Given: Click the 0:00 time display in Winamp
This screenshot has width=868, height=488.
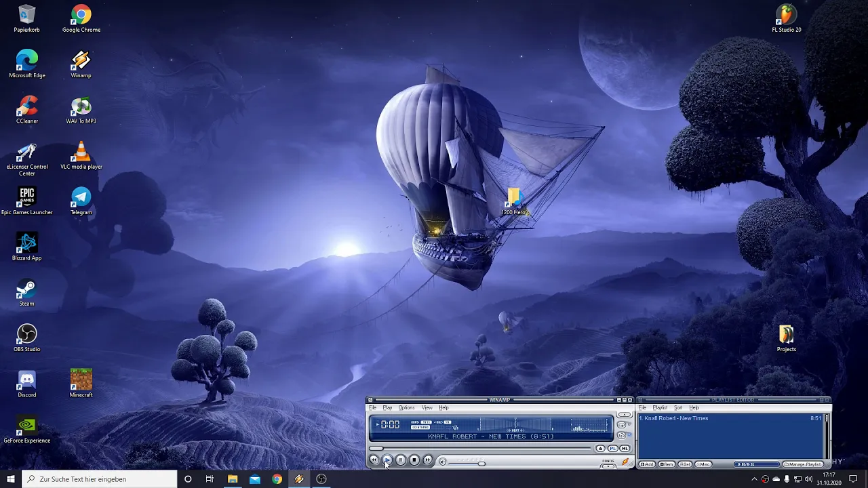Looking at the screenshot, I should [390, 424].
